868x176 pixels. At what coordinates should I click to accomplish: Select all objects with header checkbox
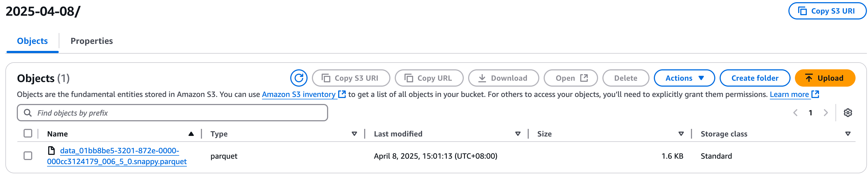28,133
